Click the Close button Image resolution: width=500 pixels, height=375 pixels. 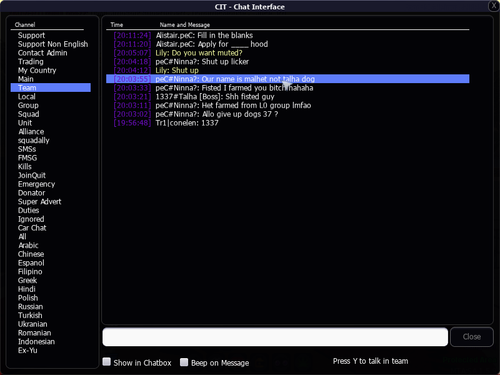(x=472, y=337)
